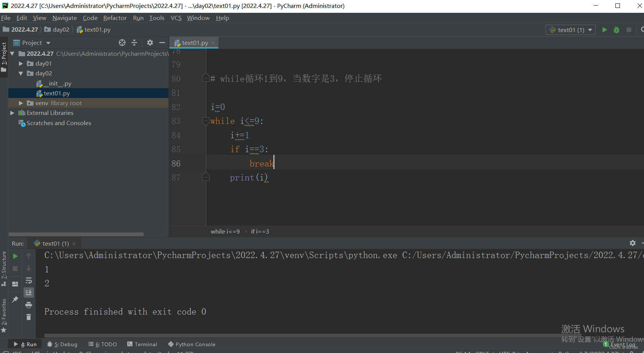
Task: Expand External Libraries node
Action: point(12,113)
